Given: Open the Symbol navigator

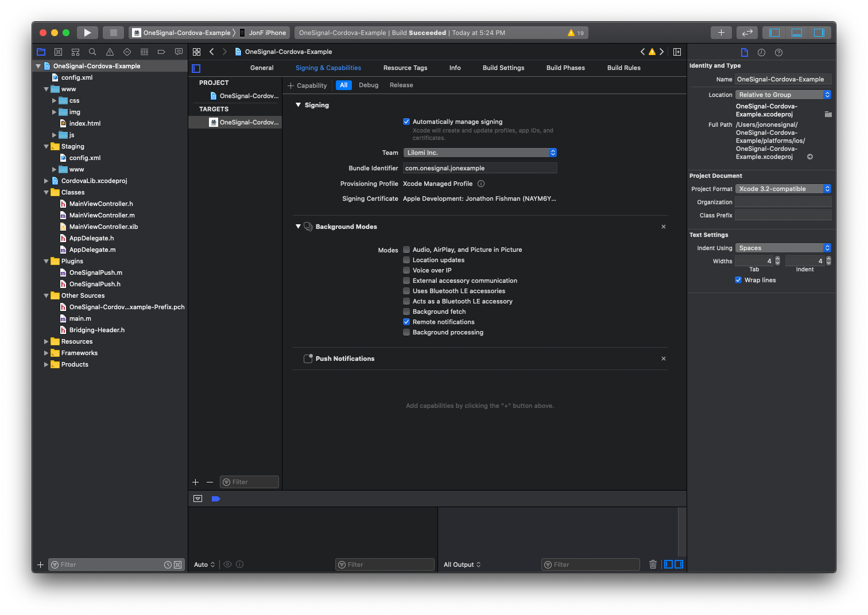Looking at the screenshot, I should click(75, 52).
